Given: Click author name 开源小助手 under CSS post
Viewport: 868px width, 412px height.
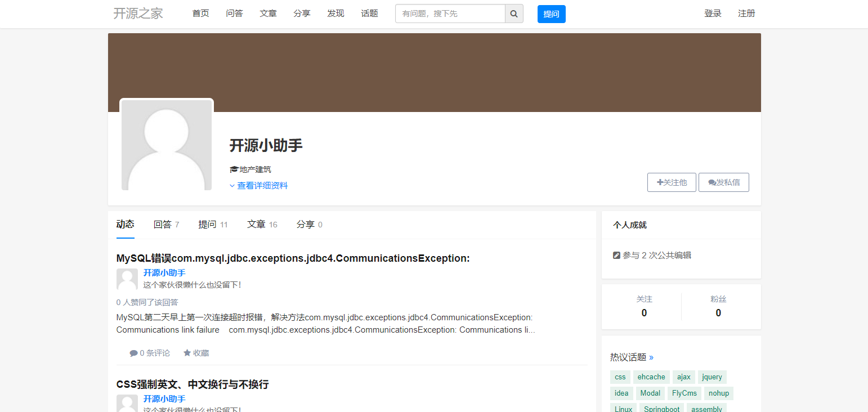Looking at the screenshot, I should point(164,399).
